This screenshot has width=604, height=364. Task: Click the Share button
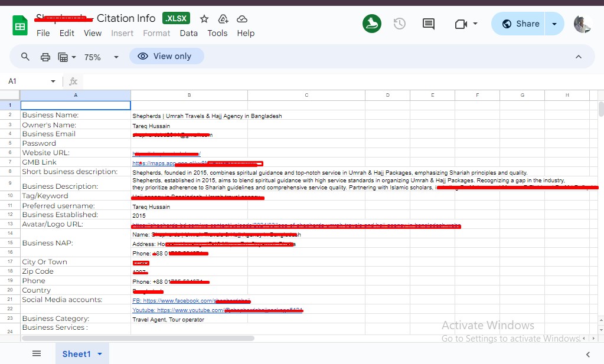click(x=520, y=24)
